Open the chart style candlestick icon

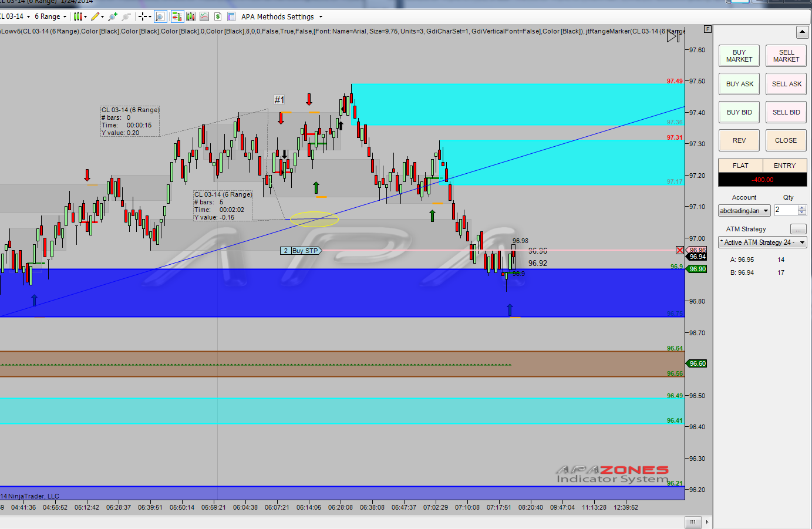pos(78,16)
